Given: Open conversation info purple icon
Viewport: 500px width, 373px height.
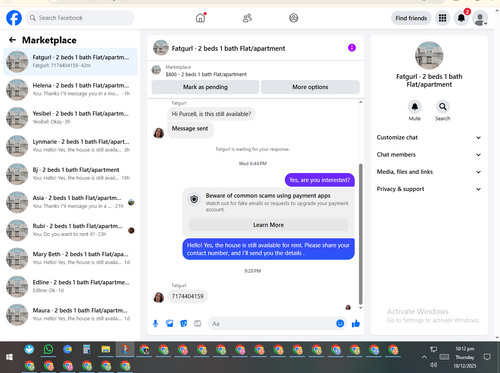Looking at the screenshot, I should (x=352, y=48).
